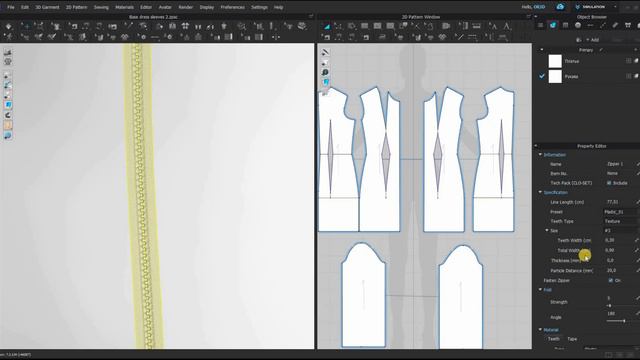Open the Scene list tab in Object Browser
This screenshot has width=640, height=360.
(540, 25)
